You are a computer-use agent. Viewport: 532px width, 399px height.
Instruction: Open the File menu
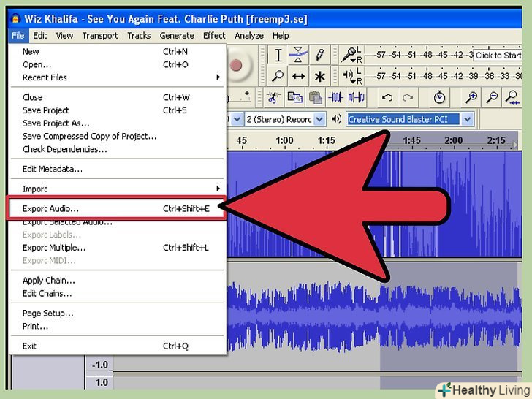click(x=18, y=36)
